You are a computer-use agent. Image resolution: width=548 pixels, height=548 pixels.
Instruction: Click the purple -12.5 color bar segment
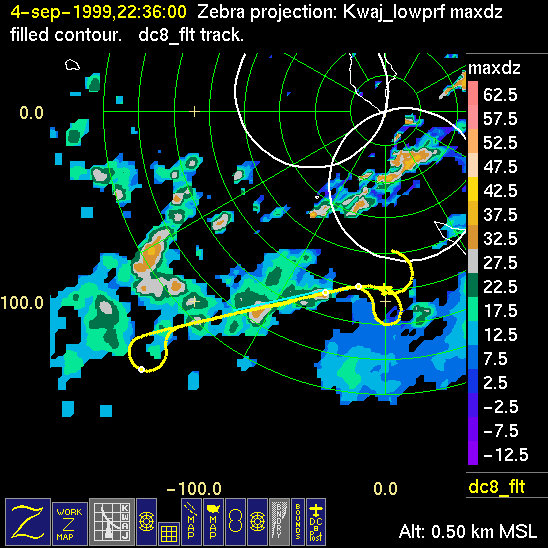[x=473, y=453]
